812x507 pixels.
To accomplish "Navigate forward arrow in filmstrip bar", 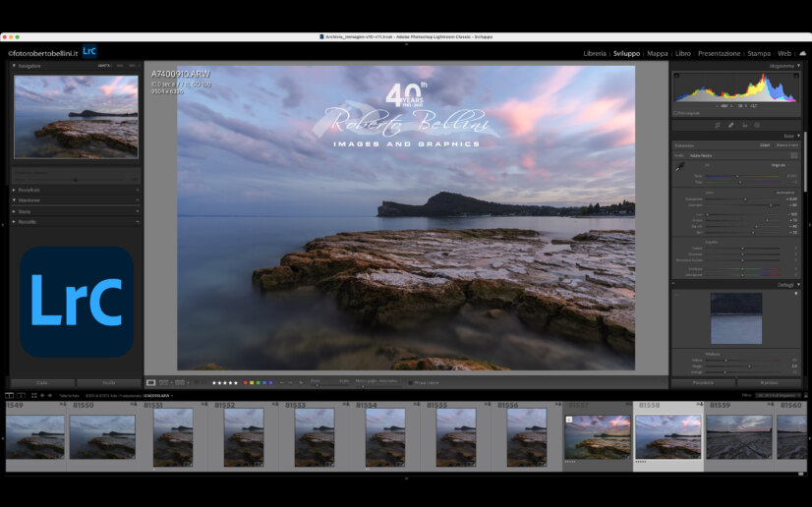I will (50, 396).
